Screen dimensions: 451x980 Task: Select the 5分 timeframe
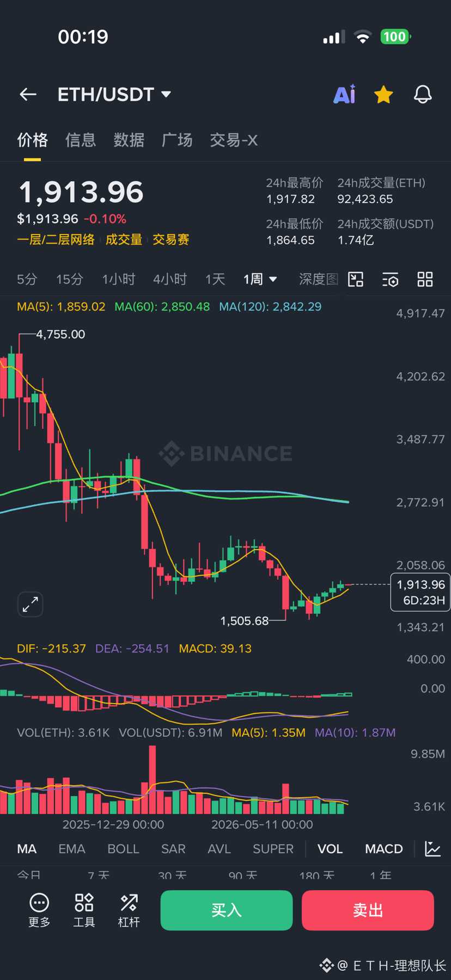pos(27,279)
